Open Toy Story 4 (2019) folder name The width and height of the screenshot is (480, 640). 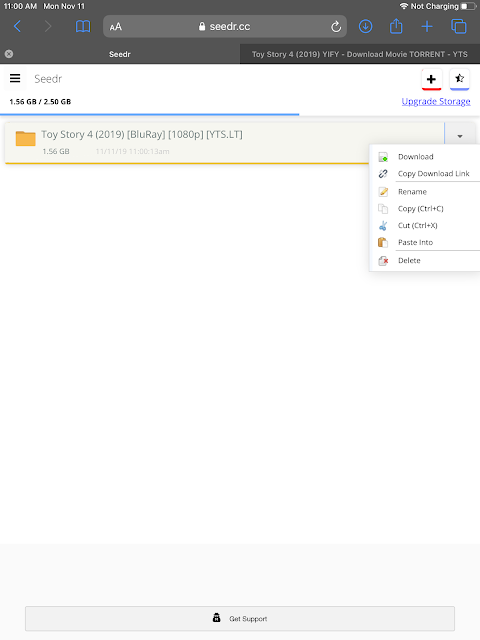[x=142, y=134]
